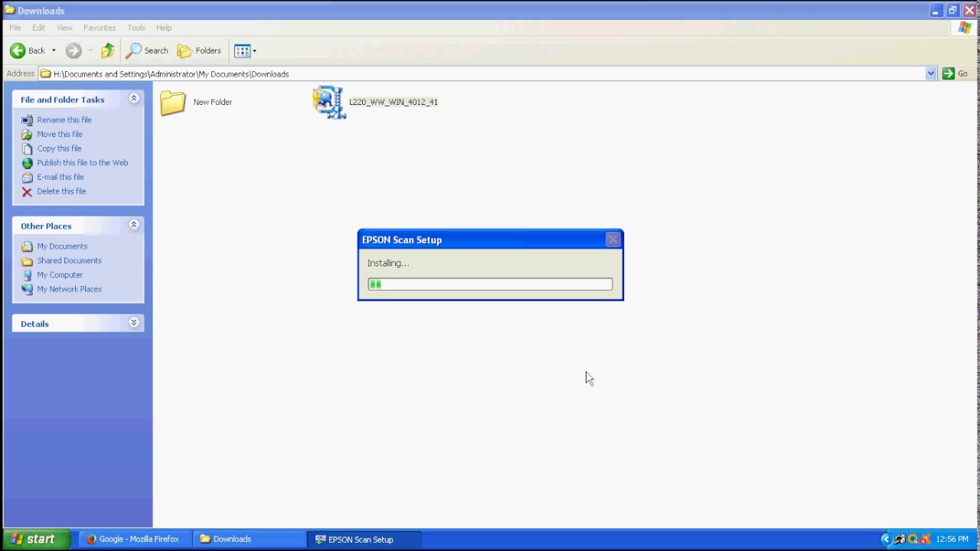The height and width of the screenshot is (551, 980).
Task: Expand the Address bar dropdown arrow
Action: pyautogui.click(x=931, y=73)
